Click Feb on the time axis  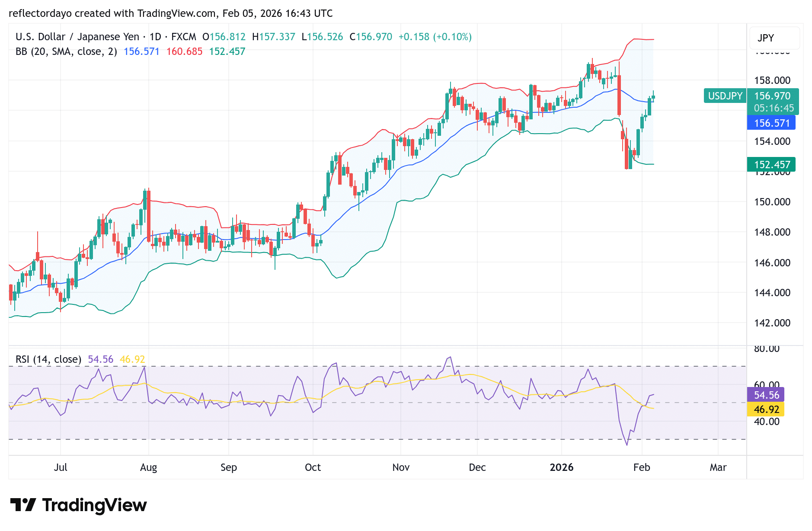[643, 467]
